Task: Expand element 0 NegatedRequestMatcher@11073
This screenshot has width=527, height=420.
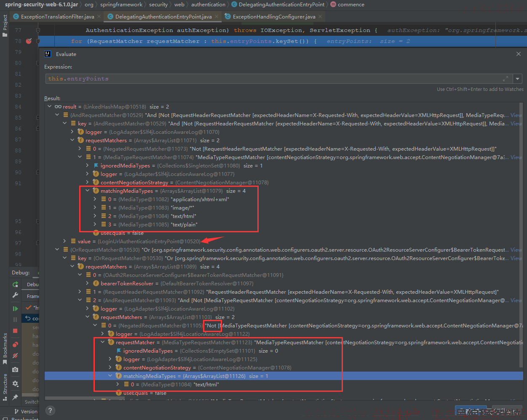Action: (80, 149)
